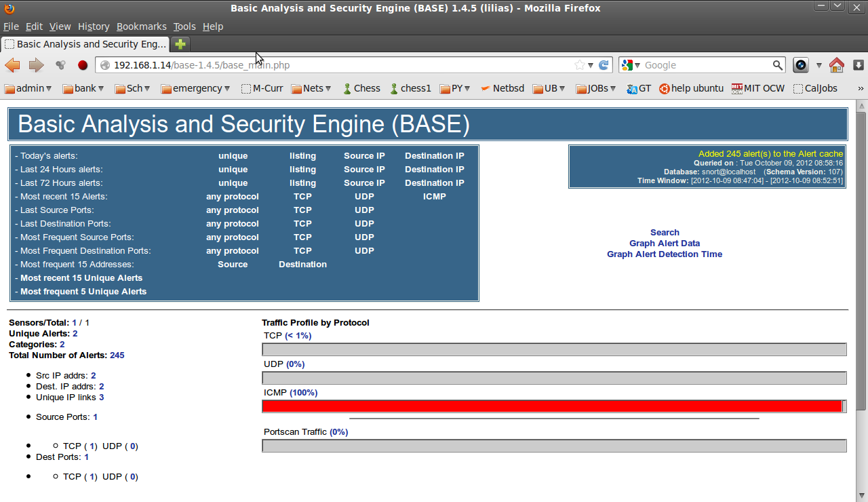
Task: Reload the page with the refresh icon
Action: (604, 65)
